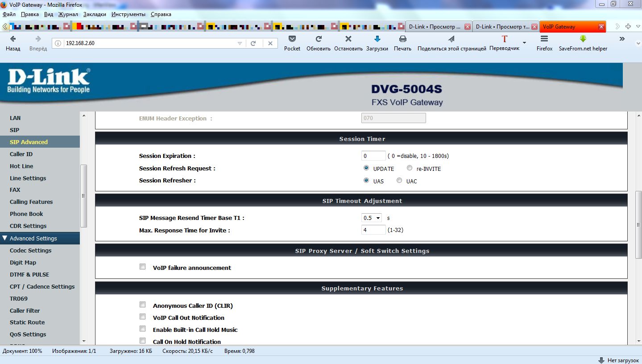Open the Инструменты menu
This screenshot has height=364, width=642.
coord(128,14)
